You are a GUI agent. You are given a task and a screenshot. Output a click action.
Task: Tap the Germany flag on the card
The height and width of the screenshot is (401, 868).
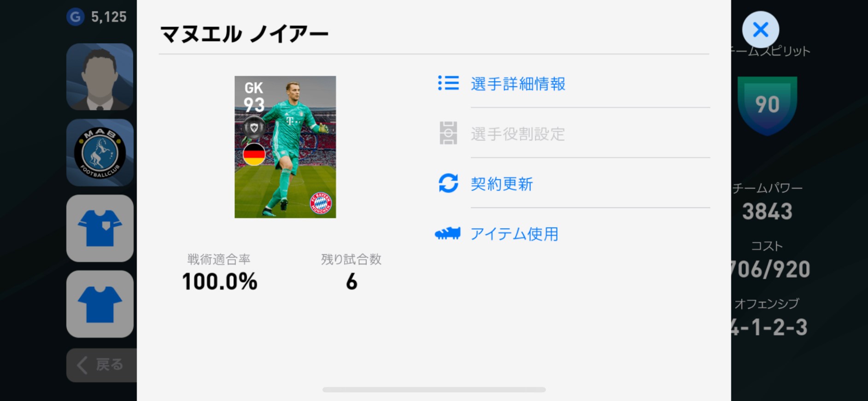pyautogui.click(x=254, y=154)
